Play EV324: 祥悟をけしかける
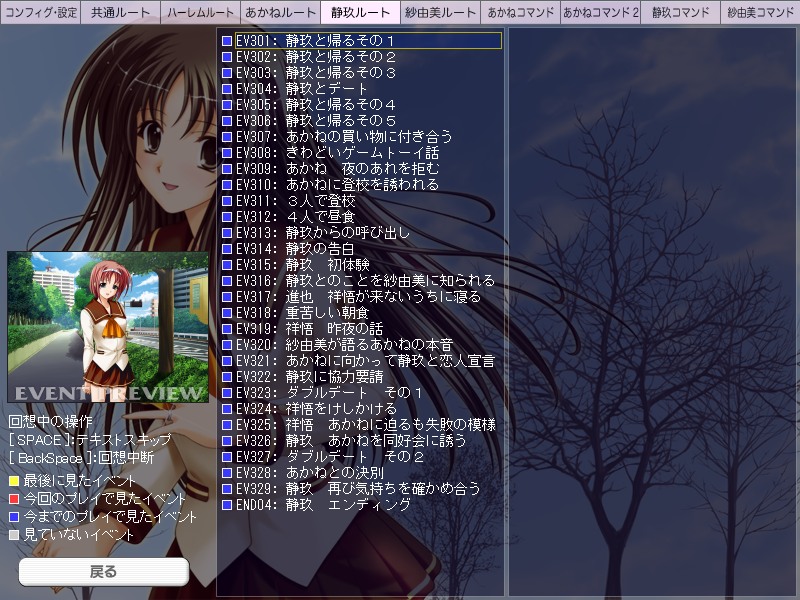Viewport: 800px width, 600px height. click(x=316, y=409)
